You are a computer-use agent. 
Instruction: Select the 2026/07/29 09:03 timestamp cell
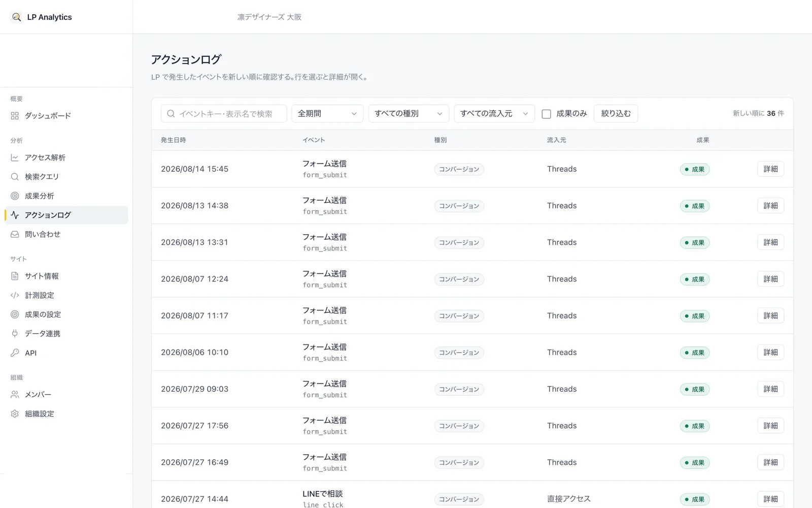195,389
